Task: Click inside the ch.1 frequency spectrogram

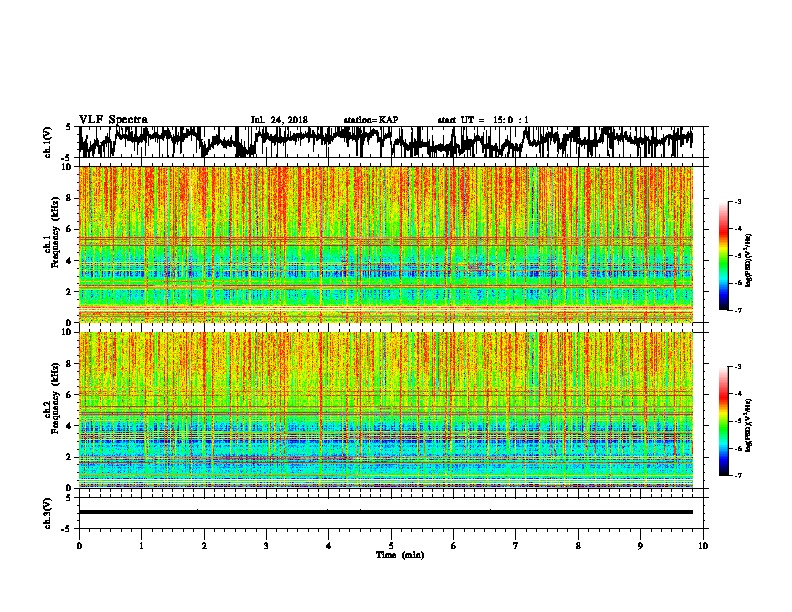Action: click(x=385, y=244)
